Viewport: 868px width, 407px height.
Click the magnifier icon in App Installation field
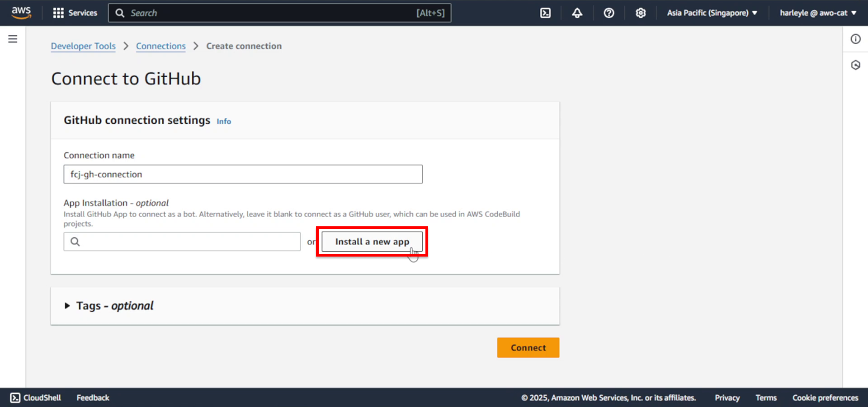pos(75,242)
